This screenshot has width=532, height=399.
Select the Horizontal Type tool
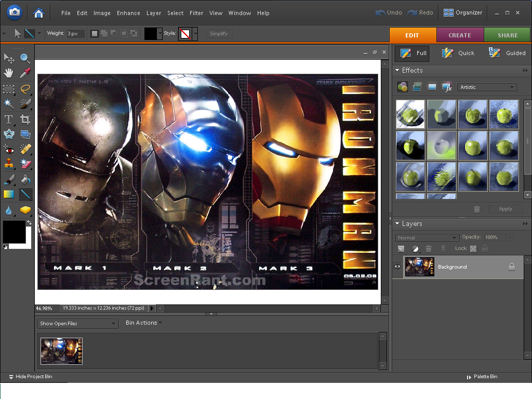(x=8, y=119)
